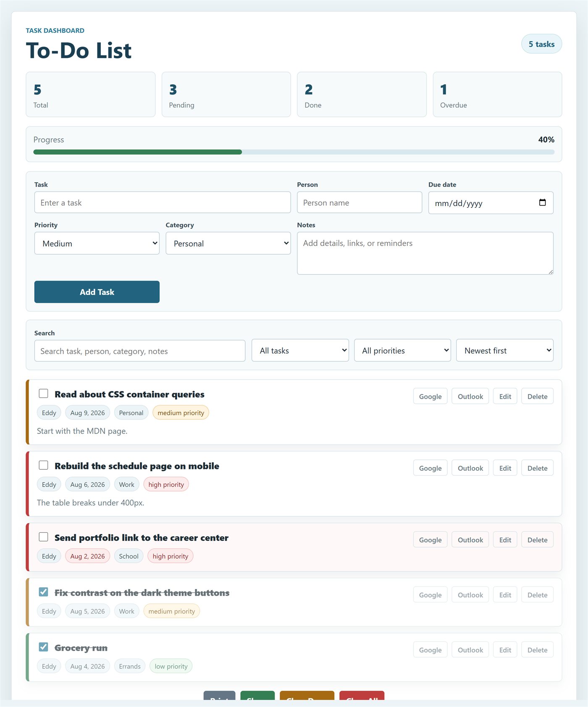This screenshot has height=707, width=588.
Task: Click Outlook on Grocery run task
Action: (470, 650)
